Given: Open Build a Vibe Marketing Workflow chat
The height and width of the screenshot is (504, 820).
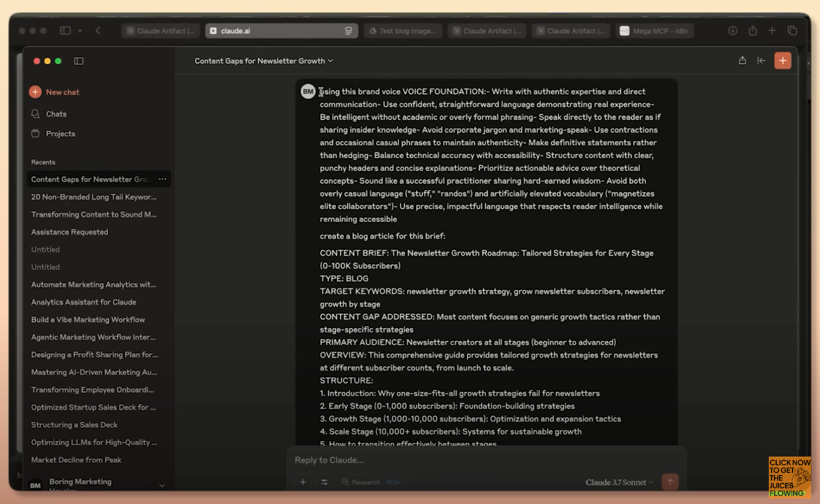Looking at the screenshot, I should 88,319.
